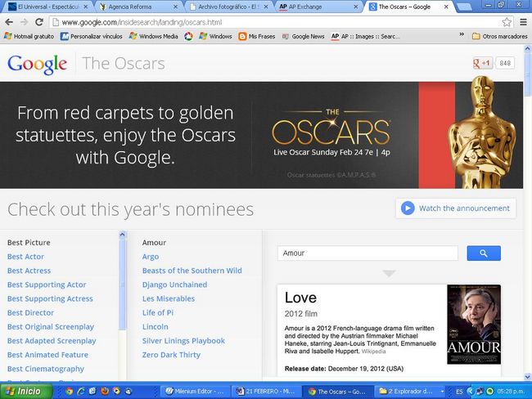
Task: Click the Google logo
Action: pyautogui.click(x=37, y=64)
